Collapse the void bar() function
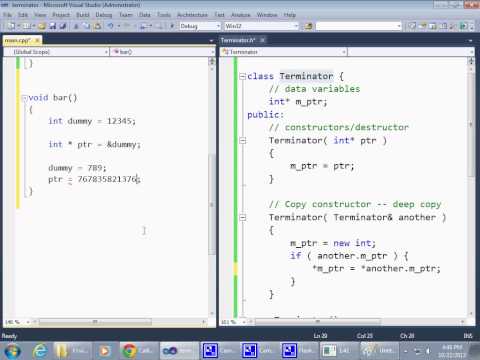 [x=24, y=98]
